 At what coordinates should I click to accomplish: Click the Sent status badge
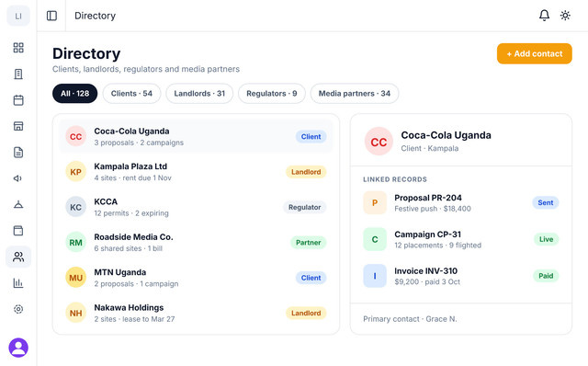tap(546, 202)
